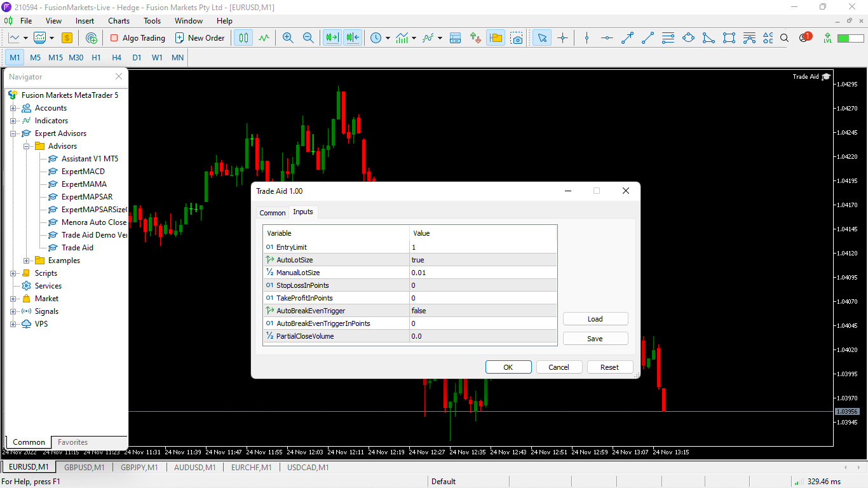Click the green-red trade arrows icon
Viewport: 868px width, 488px height.
475,38
